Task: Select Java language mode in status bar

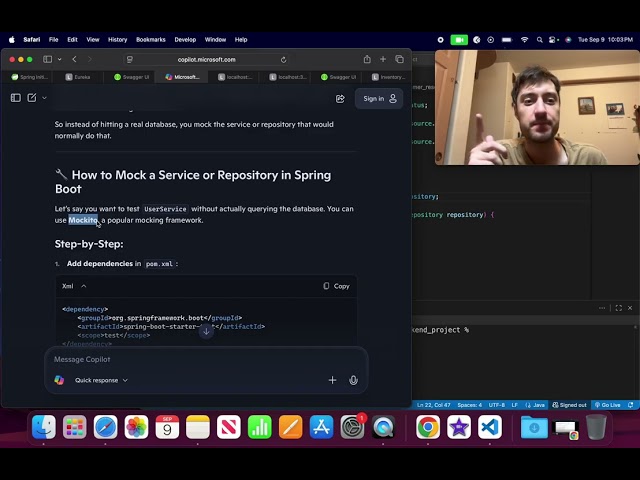Action: point(539,405)
